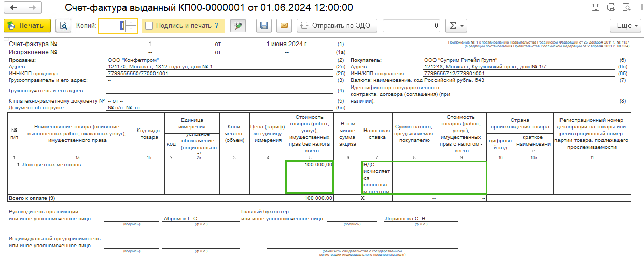The height and width of the screenshot is (259, 644).
Task: Click the yellow Печать button
Action: [x=27, y=25]
